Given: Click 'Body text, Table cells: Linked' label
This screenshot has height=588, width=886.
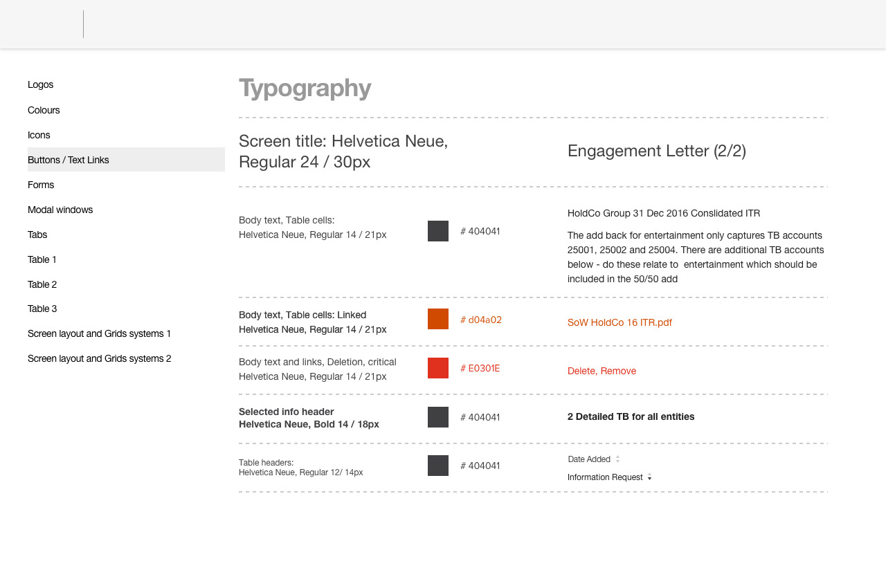Looking at the screenshot, I should tap(302, 315).
